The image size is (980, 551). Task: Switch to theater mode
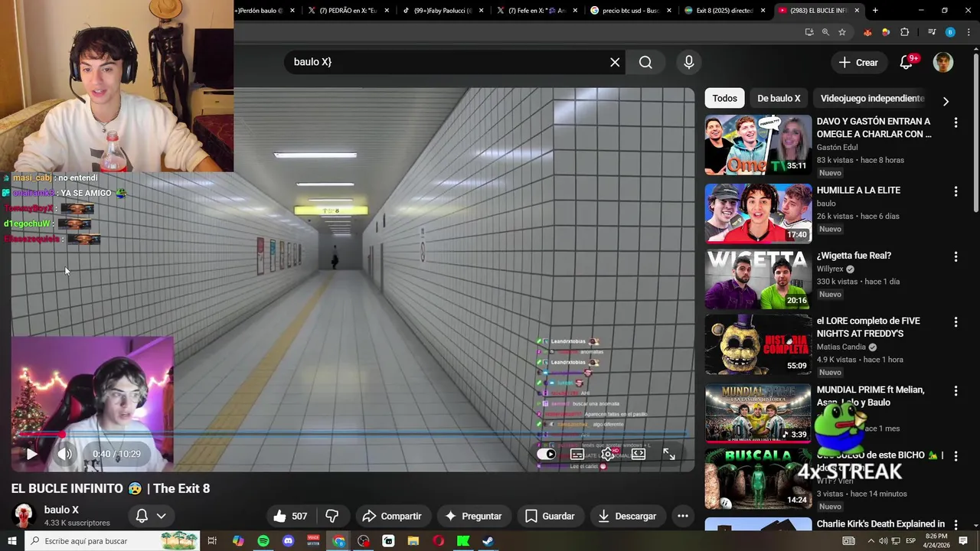639,454
